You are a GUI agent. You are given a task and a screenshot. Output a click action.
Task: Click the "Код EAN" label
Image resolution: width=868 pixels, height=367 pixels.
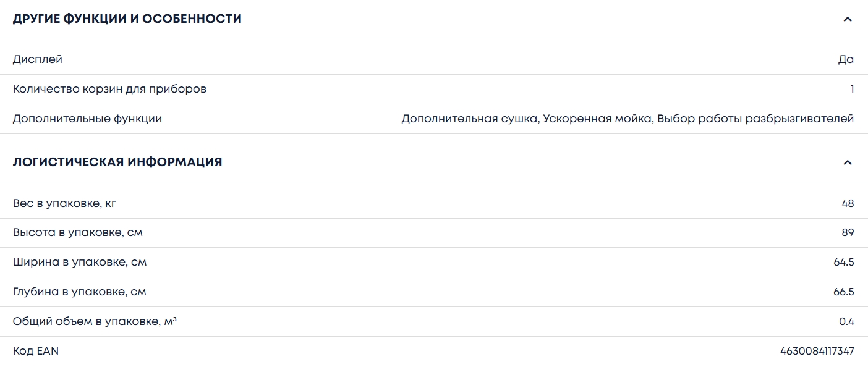(x=36, y=351)
